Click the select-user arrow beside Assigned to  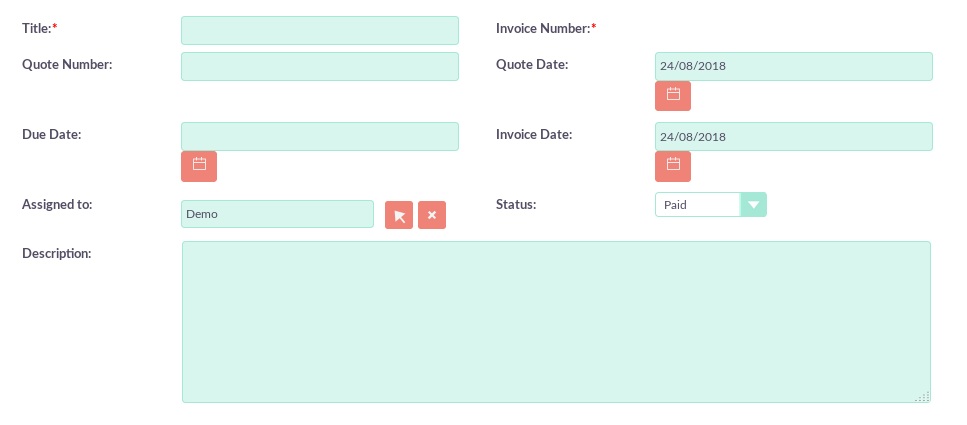click(399, 215)
